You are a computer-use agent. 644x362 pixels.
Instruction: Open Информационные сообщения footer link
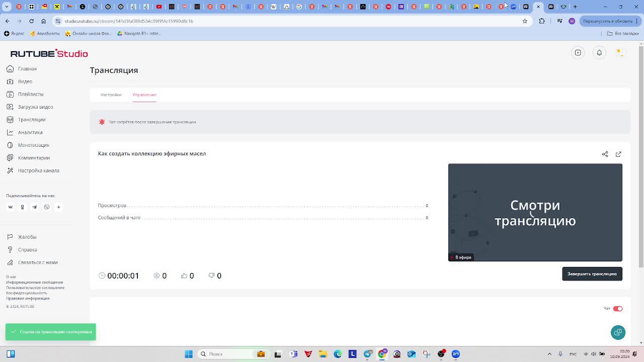tap(35, 283)
